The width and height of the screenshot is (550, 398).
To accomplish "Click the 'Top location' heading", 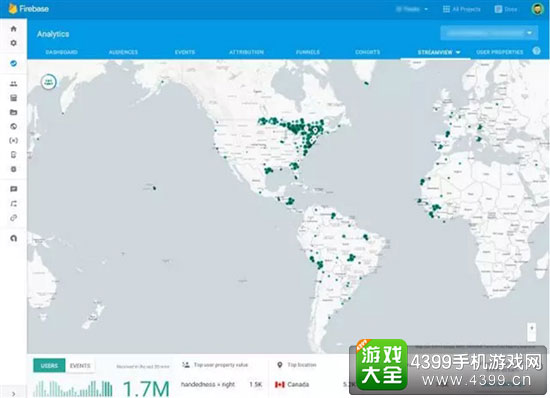I will [x=302, y=365].
